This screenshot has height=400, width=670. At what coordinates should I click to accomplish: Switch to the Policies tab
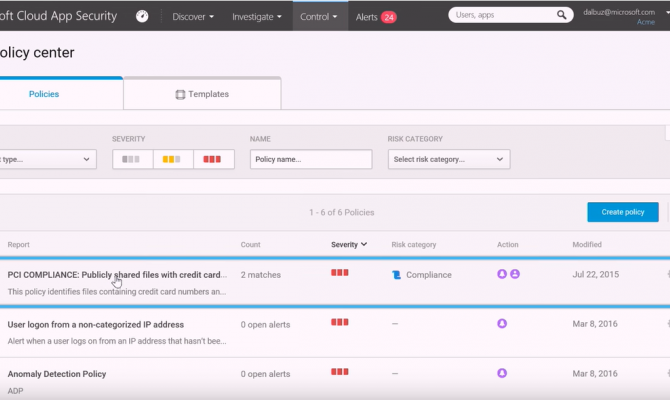tap(44, 94)
